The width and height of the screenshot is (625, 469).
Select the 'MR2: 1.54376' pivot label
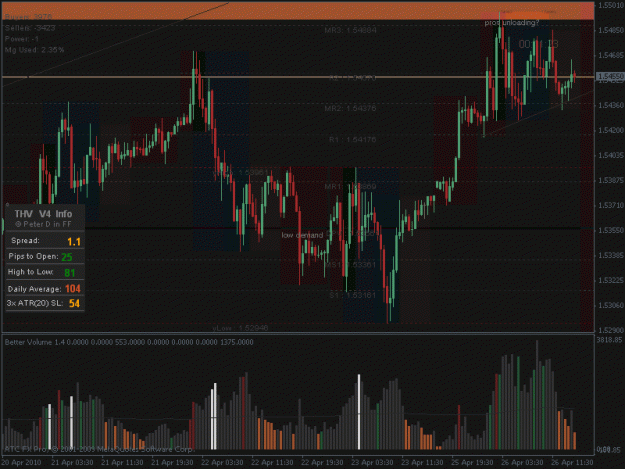[350, 108]
